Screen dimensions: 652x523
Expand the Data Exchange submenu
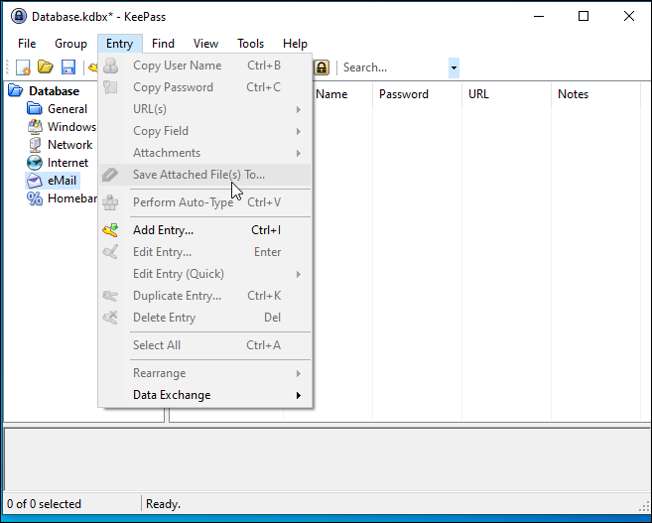tap(298, 395)
